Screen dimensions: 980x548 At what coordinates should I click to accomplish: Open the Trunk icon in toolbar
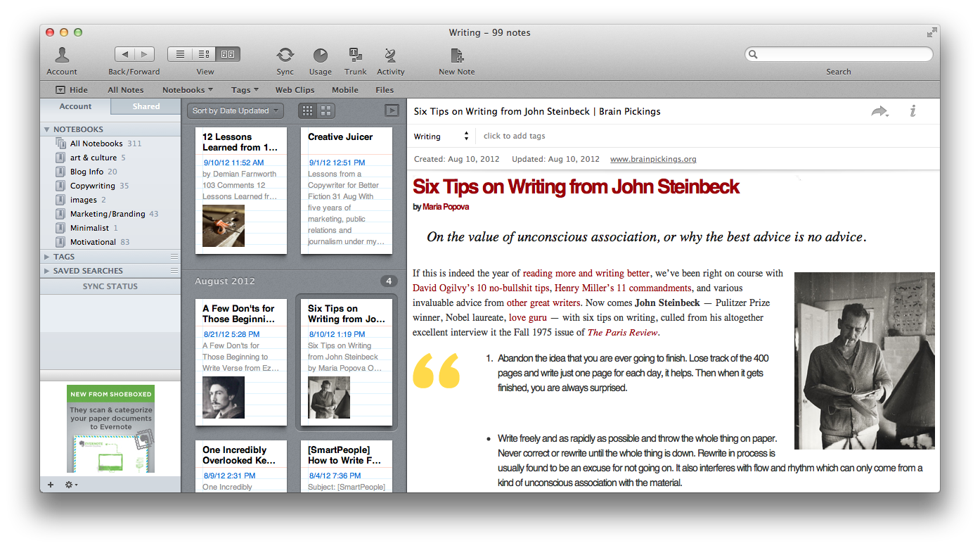[355, 56]
